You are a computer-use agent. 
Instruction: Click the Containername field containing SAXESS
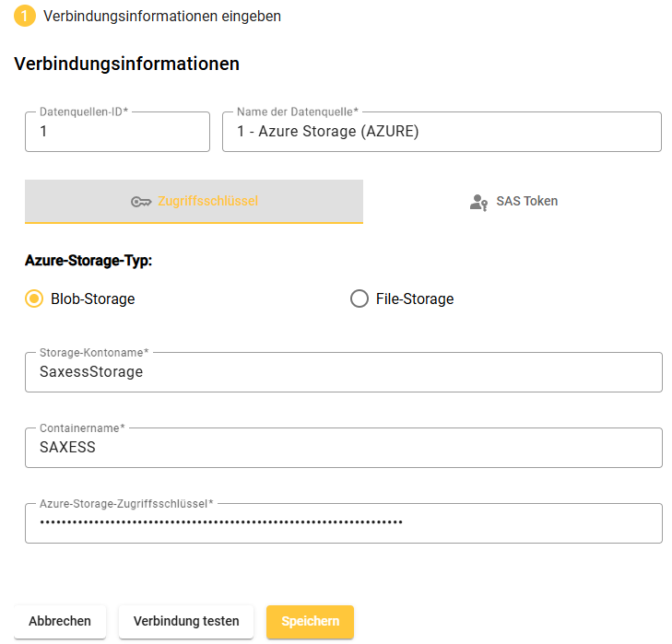tap(343, 448)
